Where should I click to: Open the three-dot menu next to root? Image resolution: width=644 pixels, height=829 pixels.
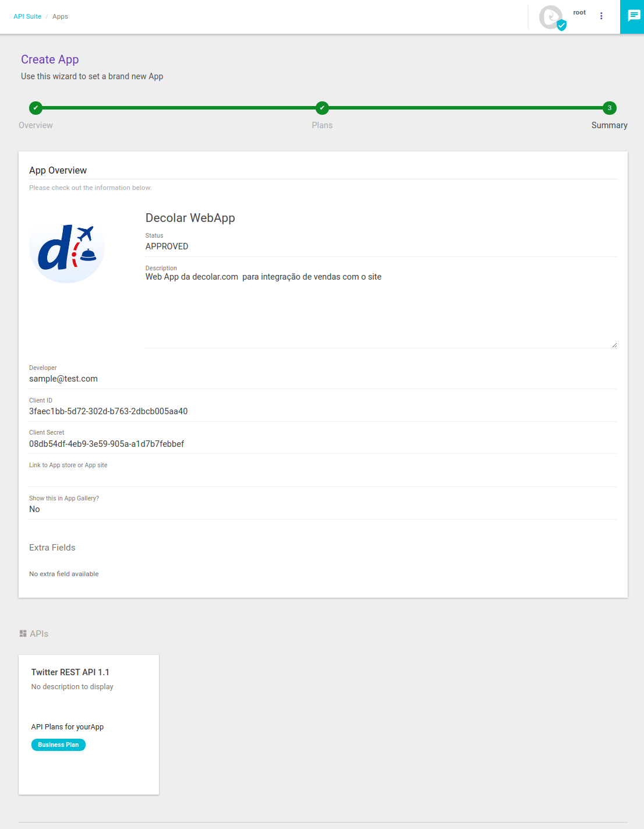point(601,16)
